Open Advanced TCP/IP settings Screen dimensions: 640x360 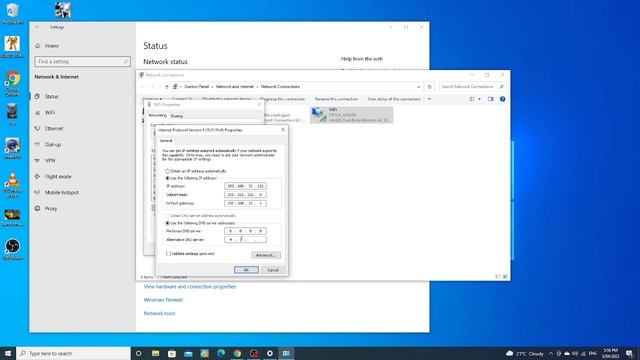(266, 255)
